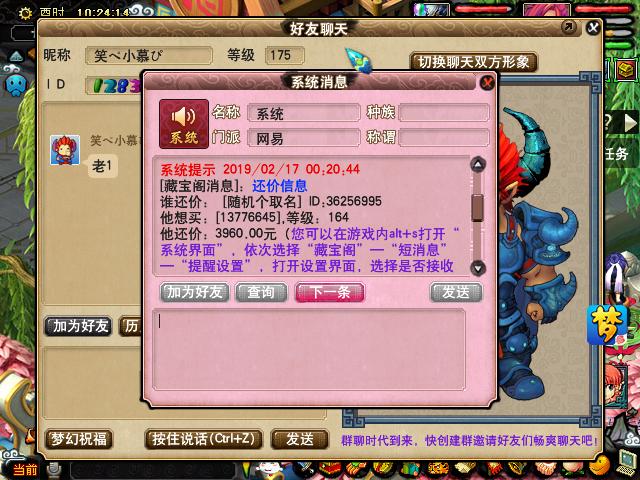This screenshot has width=640, height=480.
Task: Click 查询 button in system message
Action: click(x=261, y=292)
